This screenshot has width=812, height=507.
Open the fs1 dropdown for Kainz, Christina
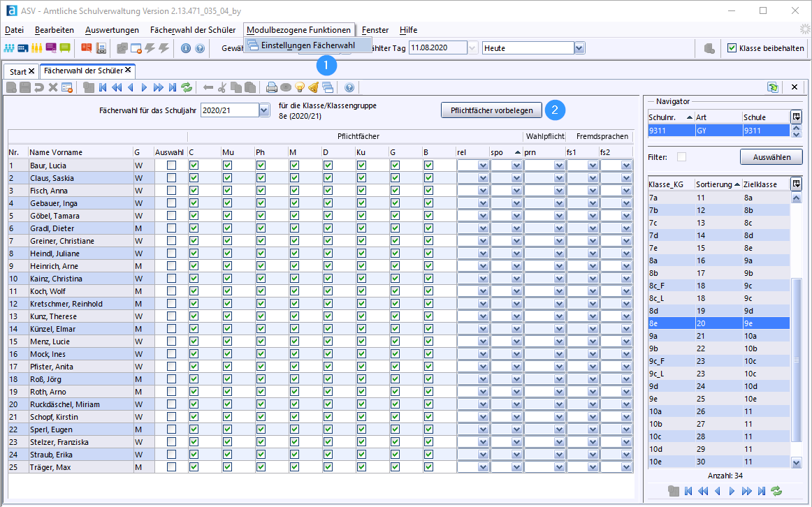593,279
